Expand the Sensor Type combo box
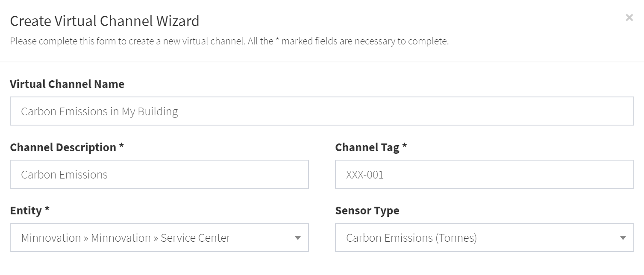The width and height of the screenshot is (644, 275). pyautogui.click(x=485, y=237)
